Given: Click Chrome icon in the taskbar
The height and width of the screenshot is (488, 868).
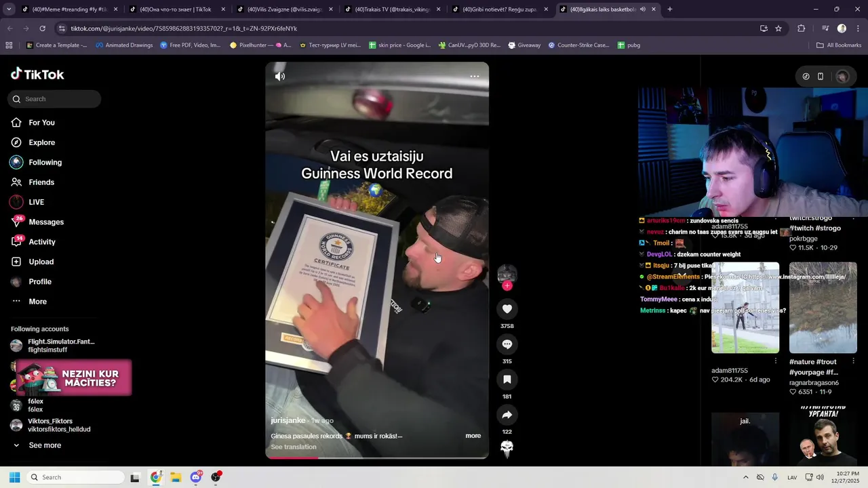Looking at the screenshot, I should (156, 477).
